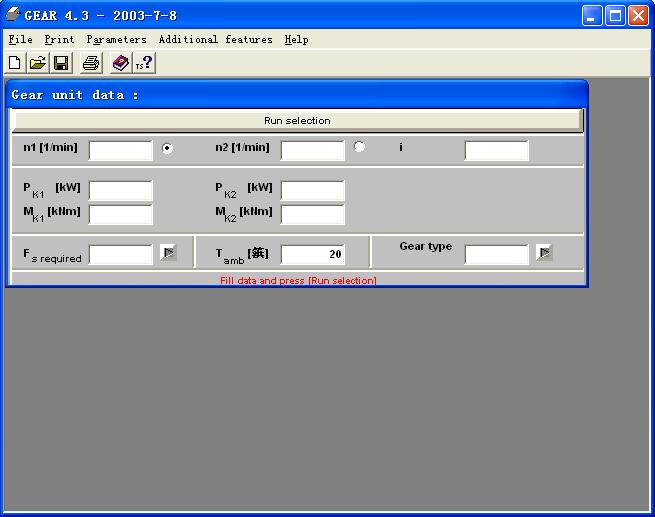Select the n2 radio button
This screenshot has height=517, width=655.
(x=359, y=147)
